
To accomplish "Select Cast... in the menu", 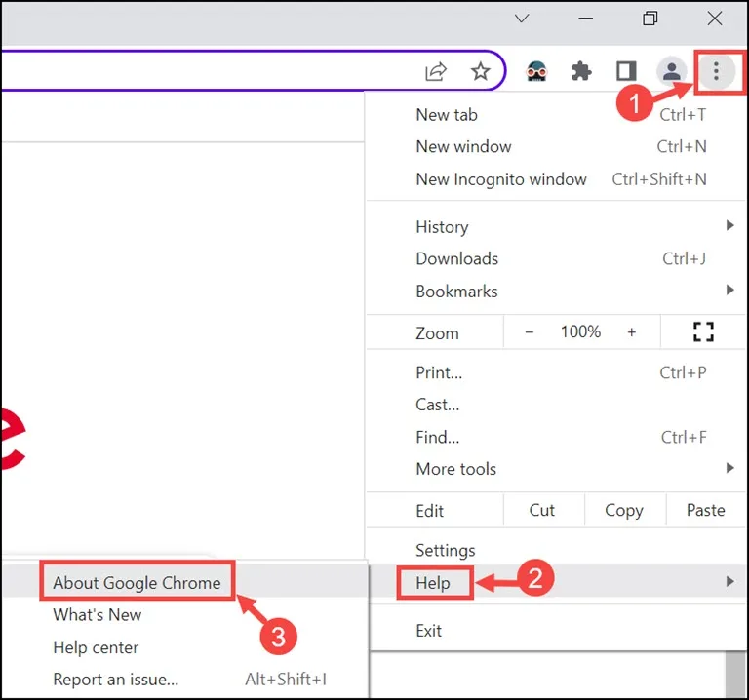I will [x=557, y=405].
